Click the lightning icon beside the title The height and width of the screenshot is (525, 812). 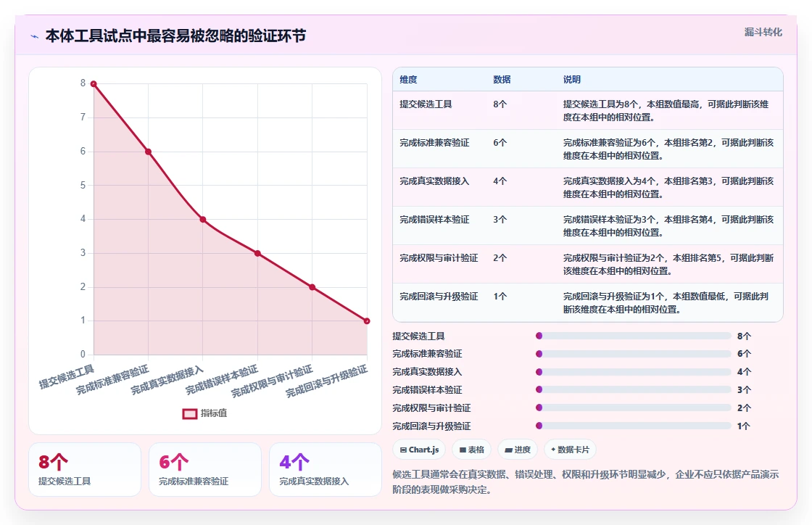click(35, 36)
